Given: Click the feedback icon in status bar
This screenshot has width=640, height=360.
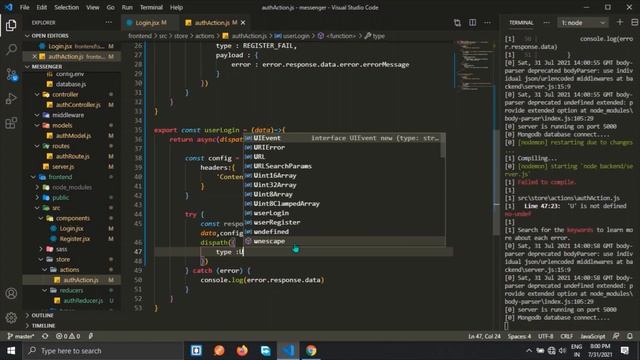Looking at the screenshot, I should [616, 336].
